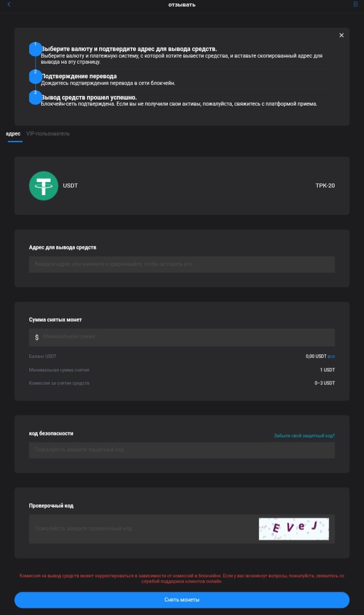
Task: Click the step 2 circle marker
Action: pyautogui.click(x=35, y=77)
